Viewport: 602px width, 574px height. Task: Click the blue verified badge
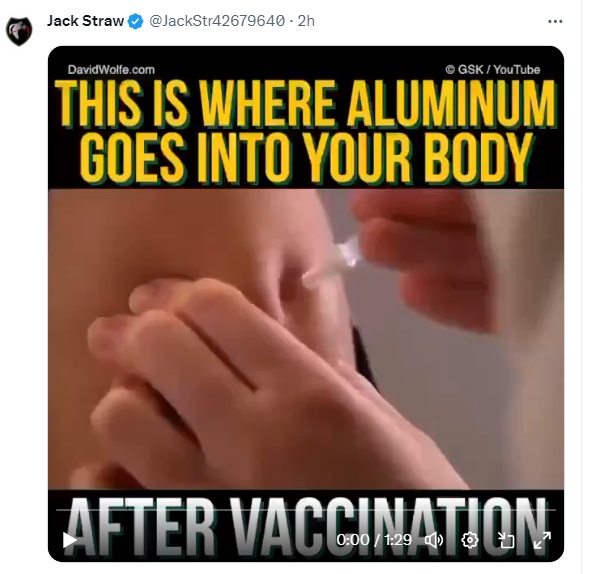point(135,21)
